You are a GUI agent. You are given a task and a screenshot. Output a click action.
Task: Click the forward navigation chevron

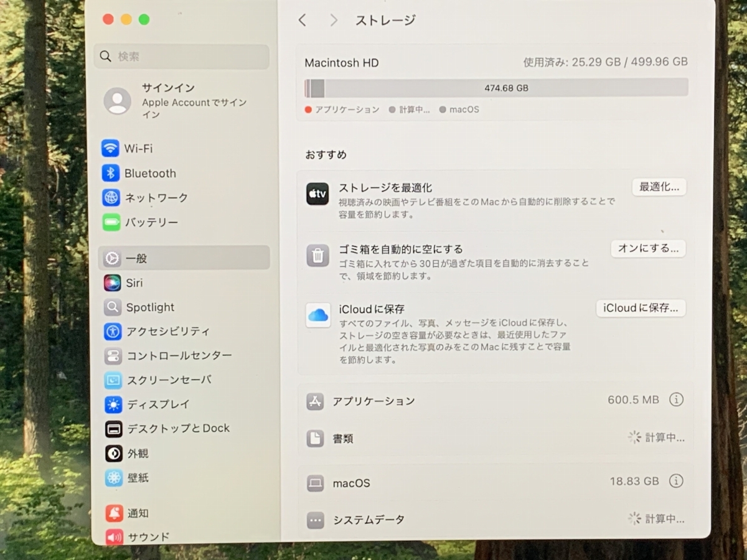point(334,21)
